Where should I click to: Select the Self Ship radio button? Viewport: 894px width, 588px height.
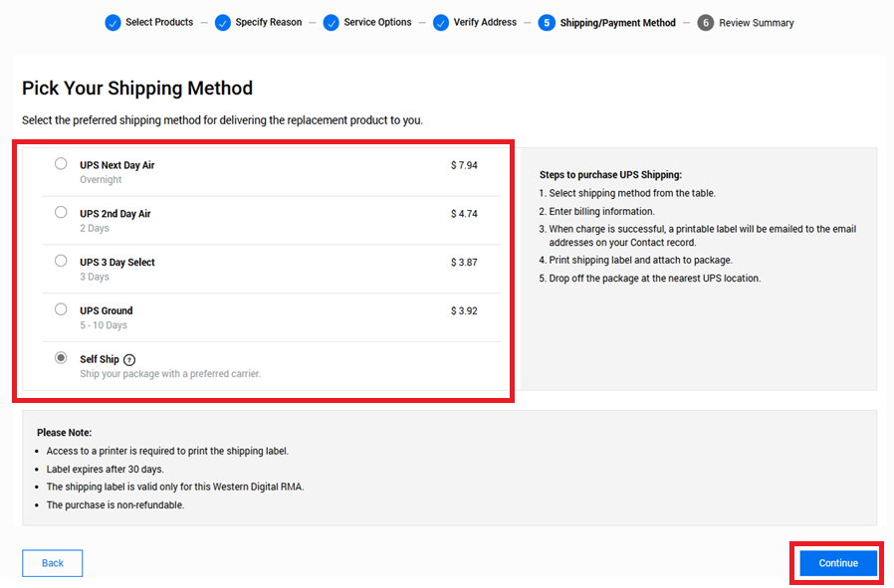tap(61, 358)
